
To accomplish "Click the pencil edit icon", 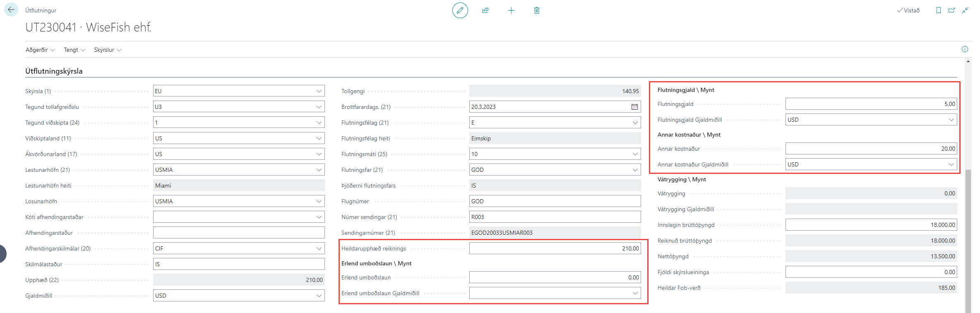I will pyautogui.click(x=460, y=10).
